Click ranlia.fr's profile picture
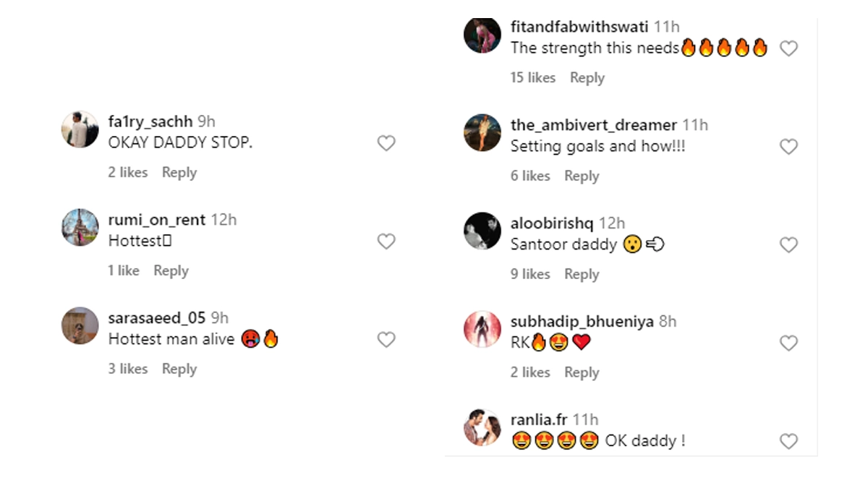 [x=482, y=428]
